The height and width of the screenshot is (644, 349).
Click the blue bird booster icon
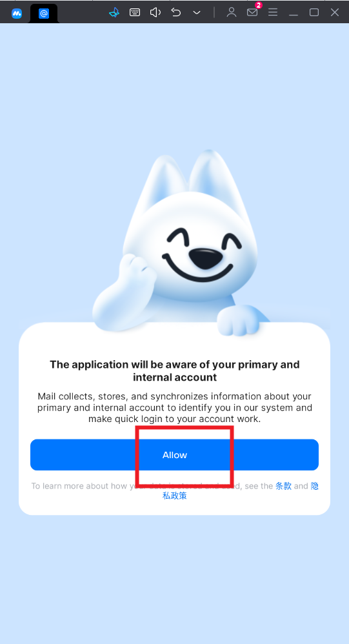point(114,12)
